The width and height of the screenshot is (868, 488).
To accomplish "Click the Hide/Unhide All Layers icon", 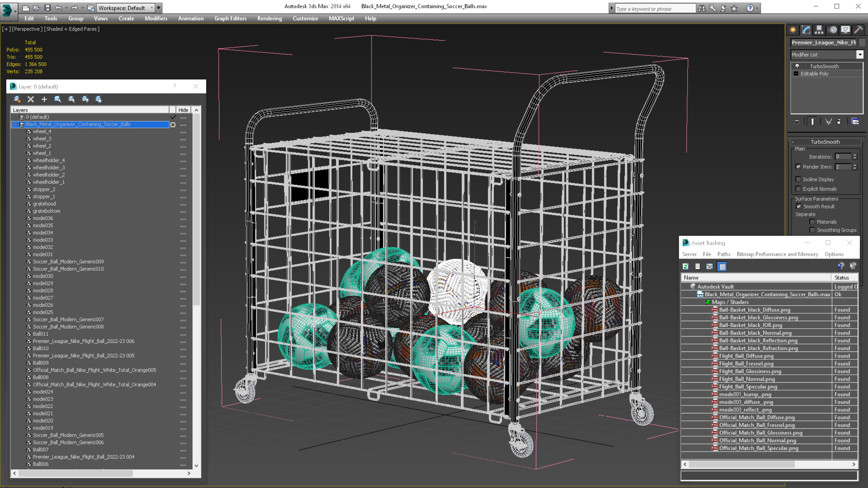I will [x=85, y=99].
